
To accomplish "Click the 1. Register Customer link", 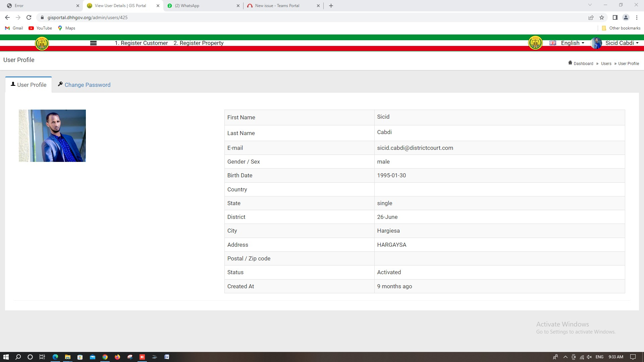I will (x=141, y=43).
